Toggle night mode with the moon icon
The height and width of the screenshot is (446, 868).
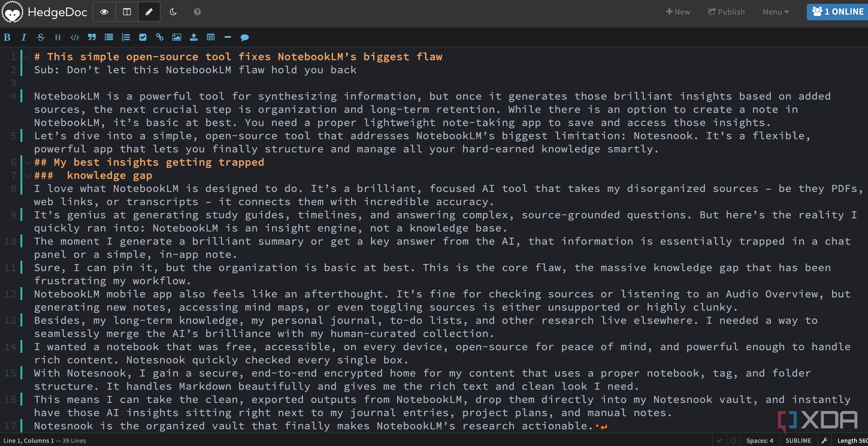click(173, 12)
